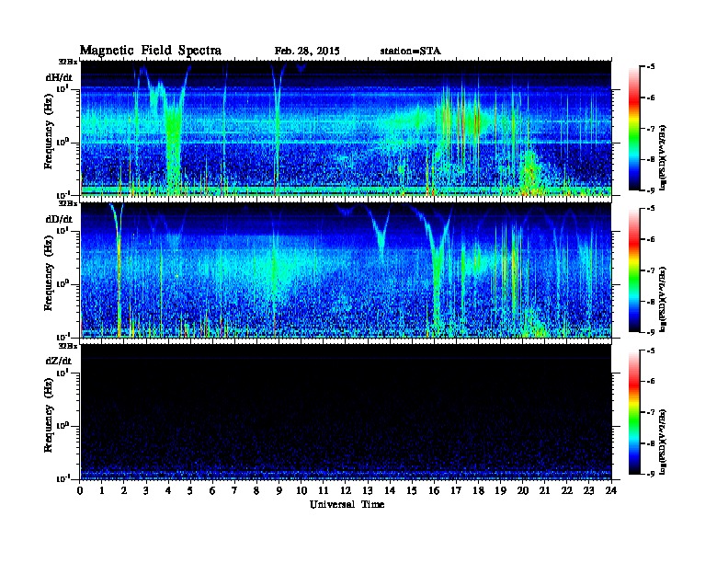Screen dimensions: 728x563
Task: Select hour 14 on the time axis
Action: pos(390,491)
